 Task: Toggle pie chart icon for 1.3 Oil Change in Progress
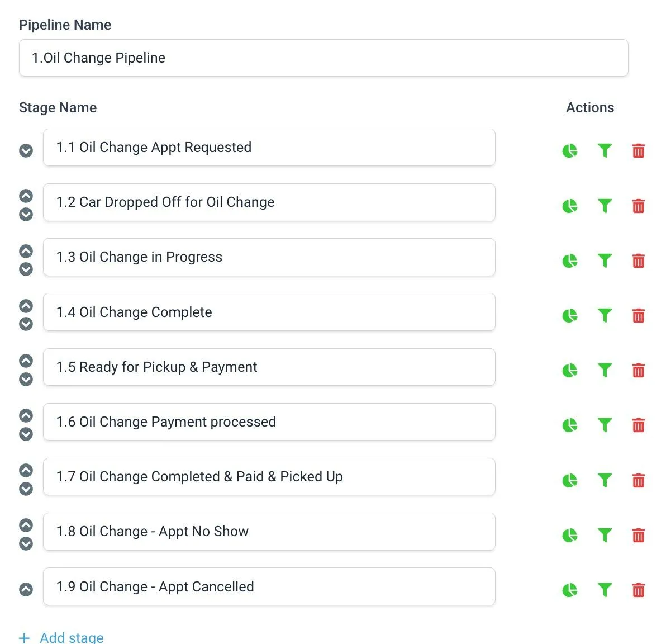click(569, 261)
